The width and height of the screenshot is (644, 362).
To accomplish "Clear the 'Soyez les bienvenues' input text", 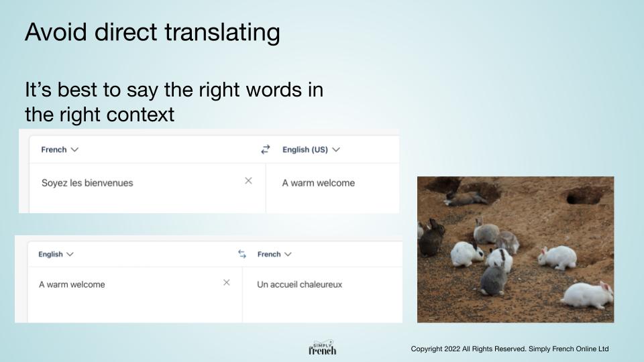I will coord(248,180).
